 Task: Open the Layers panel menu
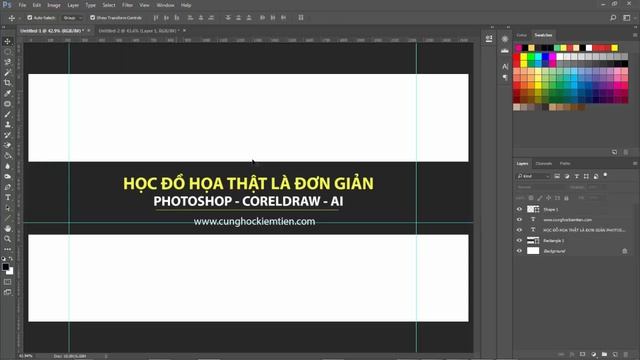click(x=635, y=163)
